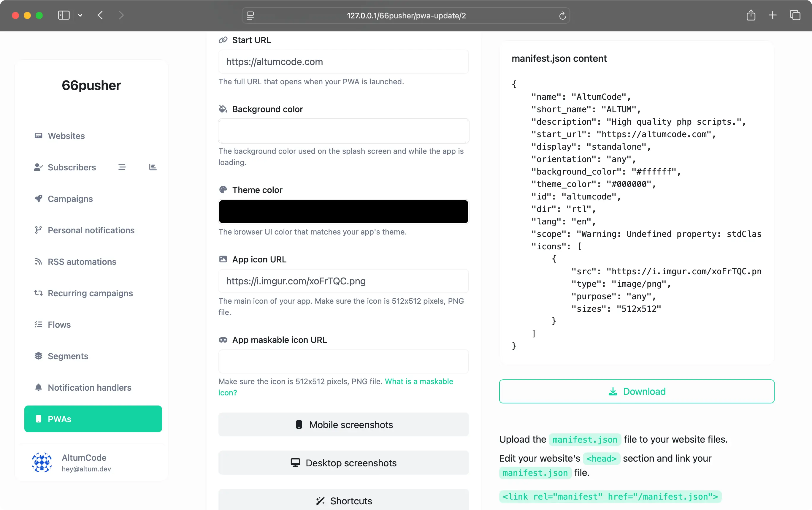Screen dimensions: 812x510
Task: Open the Subscribers list view icon
Action: [x=122, y=167]
